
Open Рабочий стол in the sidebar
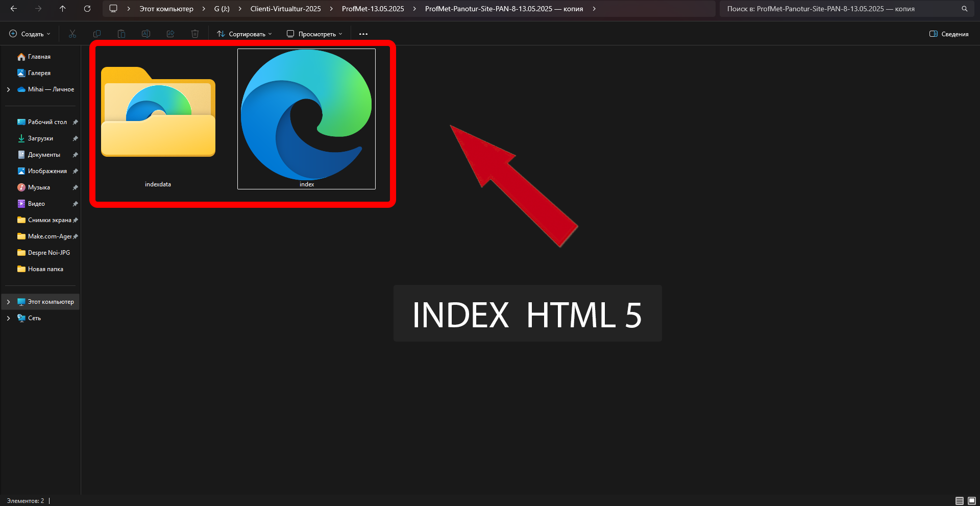pyautogui.click(x=42, y=122)
